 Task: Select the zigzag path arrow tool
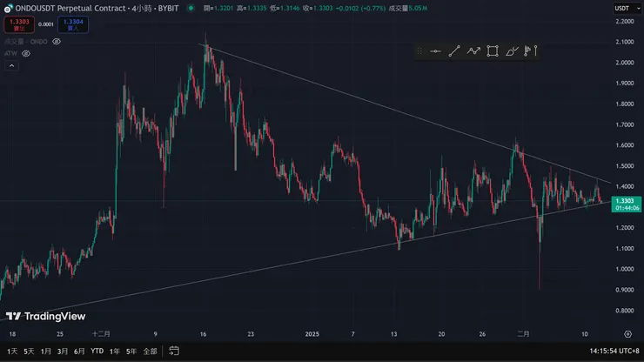473,51
